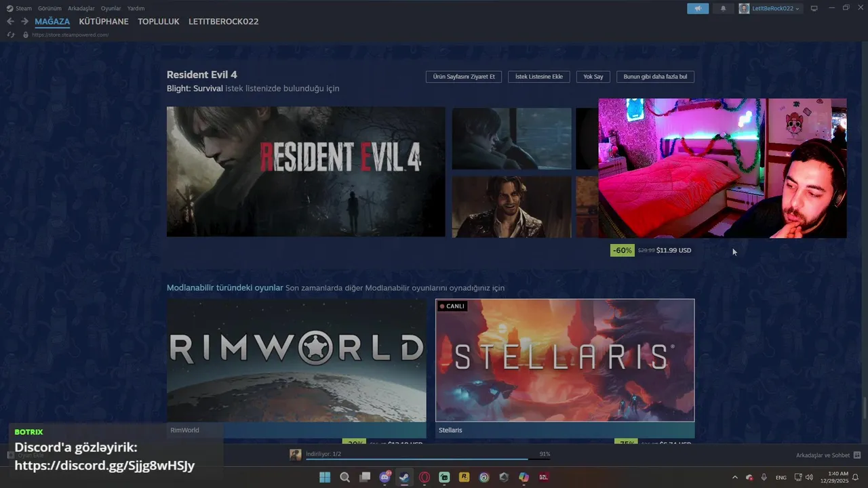Open the Görünüm menu
This screenshot has height=488, width=868.
[50, 8]
